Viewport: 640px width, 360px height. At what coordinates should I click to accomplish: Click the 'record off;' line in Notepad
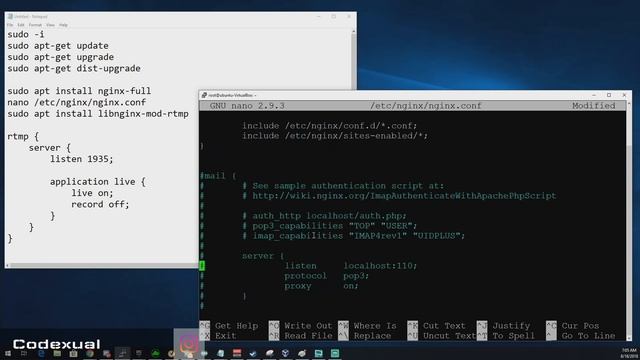pyautogui.click(x=100, y=204)
